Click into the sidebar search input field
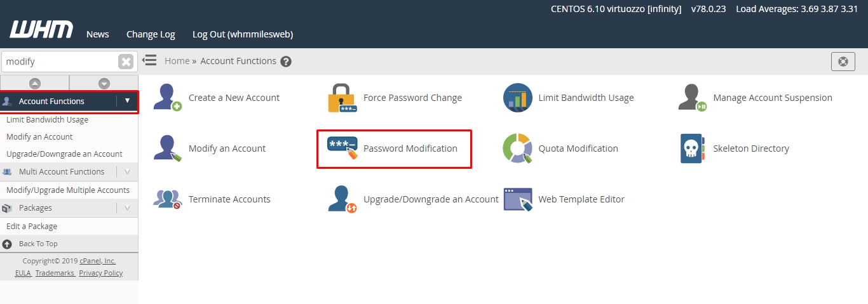The width and height of the screenshot is (868, 304). [x=60, y=62]
